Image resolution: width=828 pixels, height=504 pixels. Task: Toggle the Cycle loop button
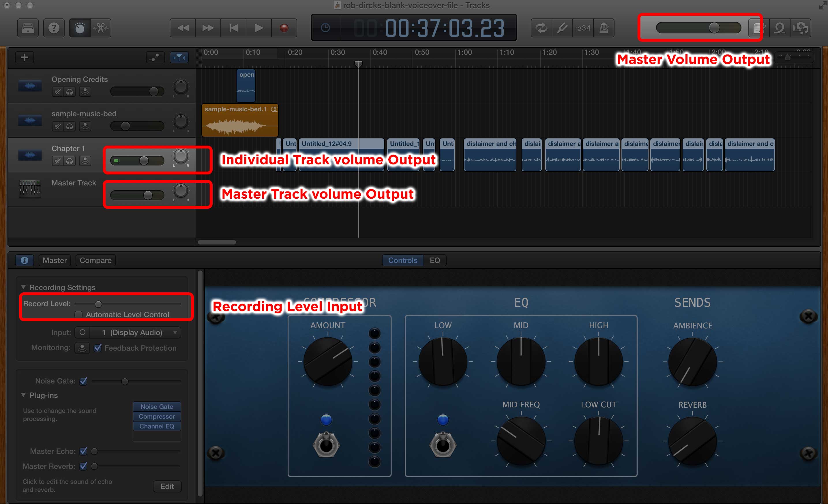pos(541,28)
